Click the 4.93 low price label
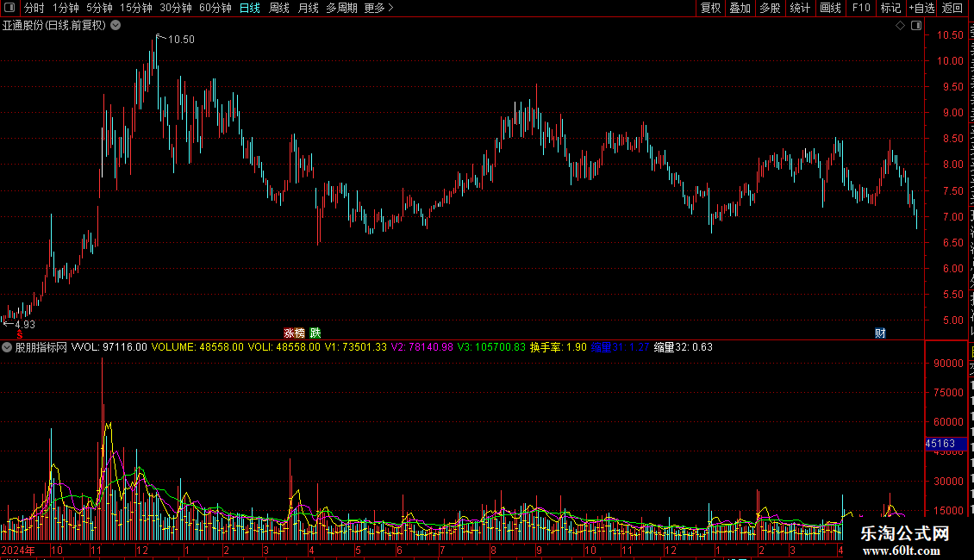 (x=25, y=324)
